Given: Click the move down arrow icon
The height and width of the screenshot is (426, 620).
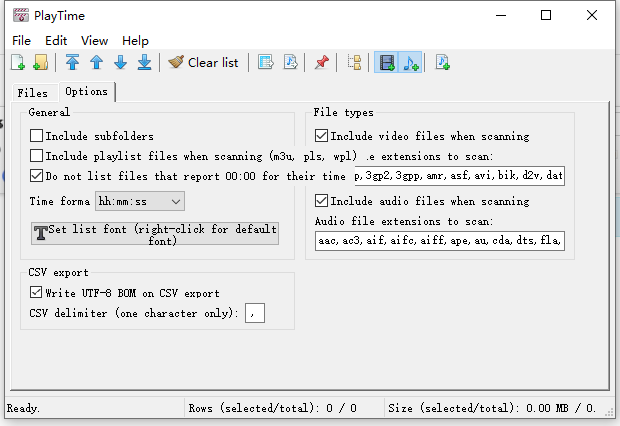Looking at the screenshot, I should click(121, 62).
